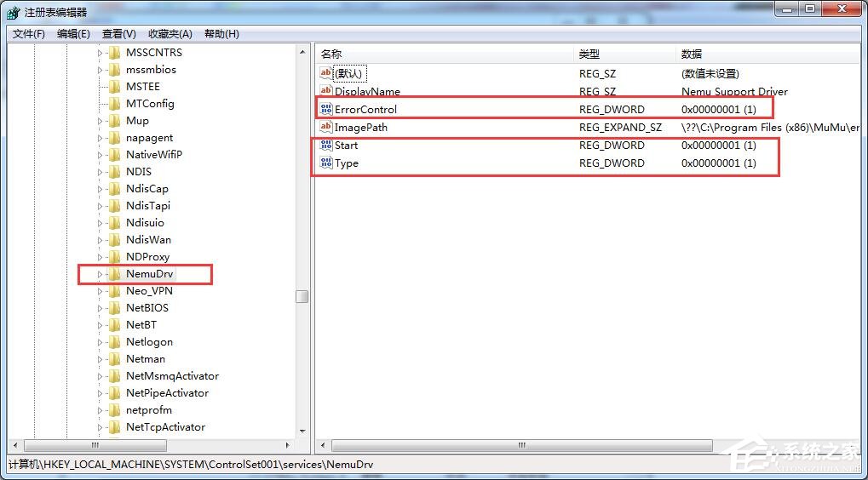Screen dimensions: 868x480
Task: Select the NetMsmqActivator key
Action: (173, 376)
